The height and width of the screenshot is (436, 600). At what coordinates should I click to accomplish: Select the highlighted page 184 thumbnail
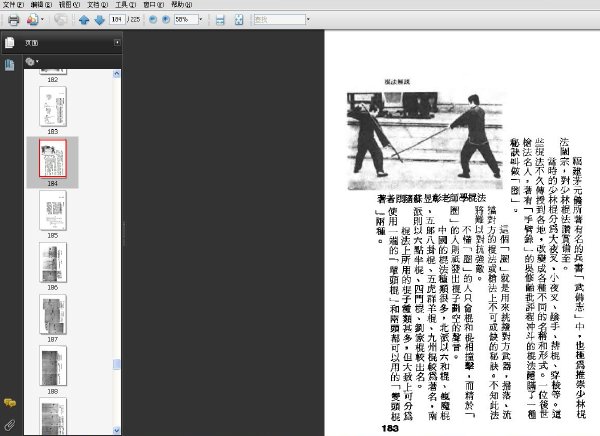pyautogui.click(x=53, y=158)
